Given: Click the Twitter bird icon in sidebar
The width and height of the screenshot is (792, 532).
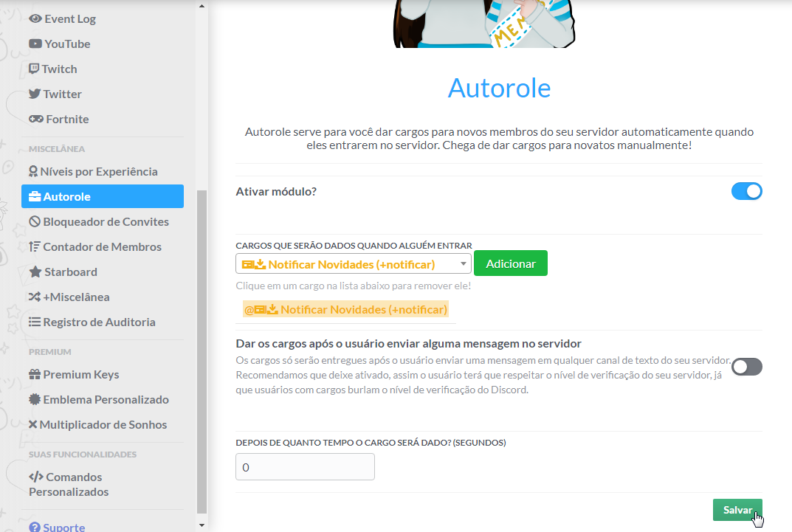Looking at the screenshot, I should (35, 94).
